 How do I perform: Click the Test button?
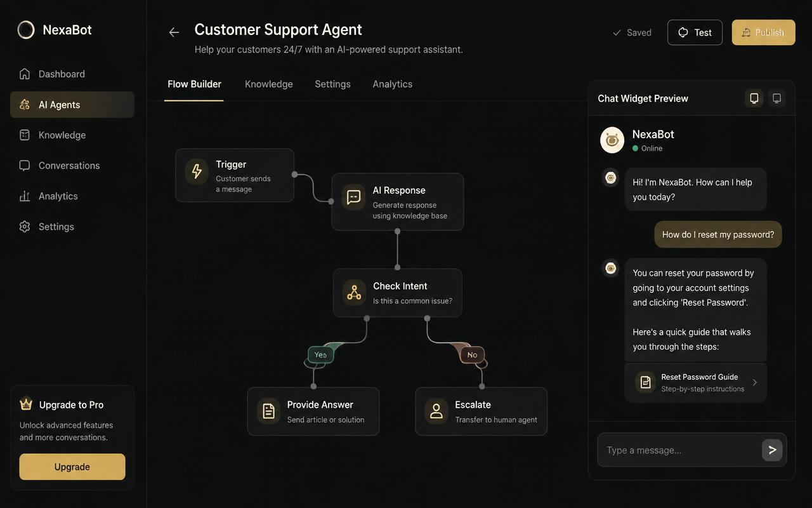coord(695,32)
